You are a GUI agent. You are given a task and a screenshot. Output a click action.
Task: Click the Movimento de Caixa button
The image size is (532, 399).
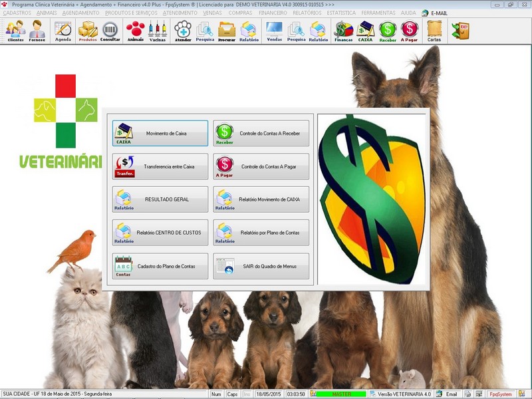click(x=160, y=133)
